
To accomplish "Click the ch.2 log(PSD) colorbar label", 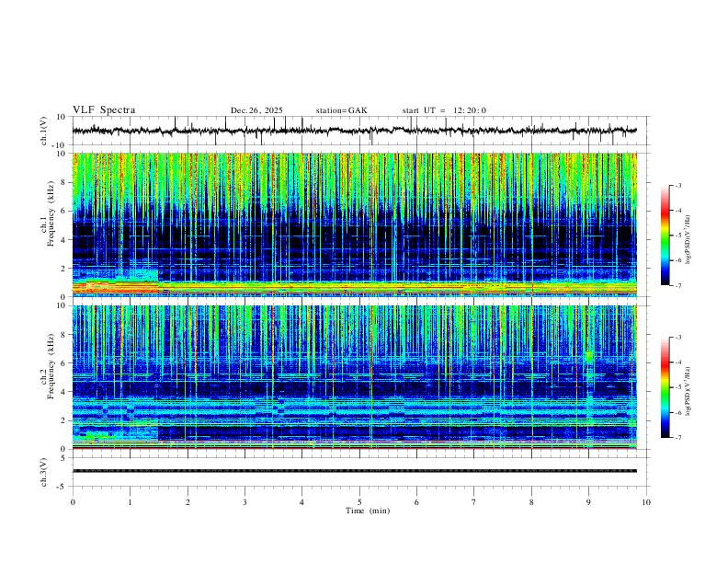I will coord(688,391).
